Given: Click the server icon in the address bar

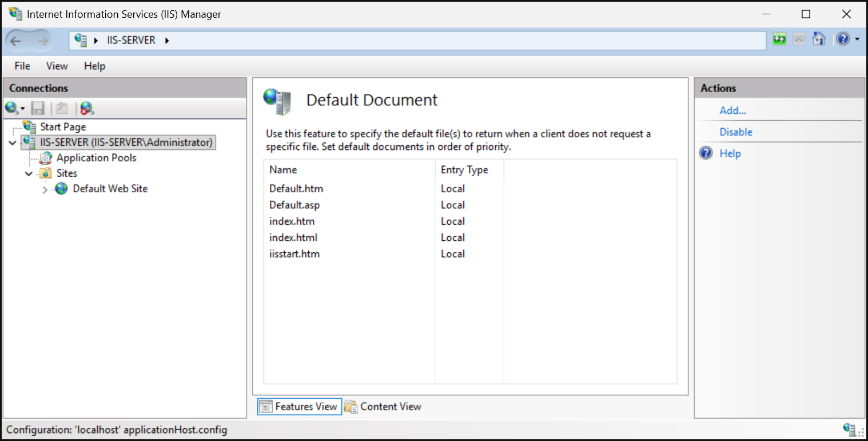Looking at the screenshot, I should point(81,40).
